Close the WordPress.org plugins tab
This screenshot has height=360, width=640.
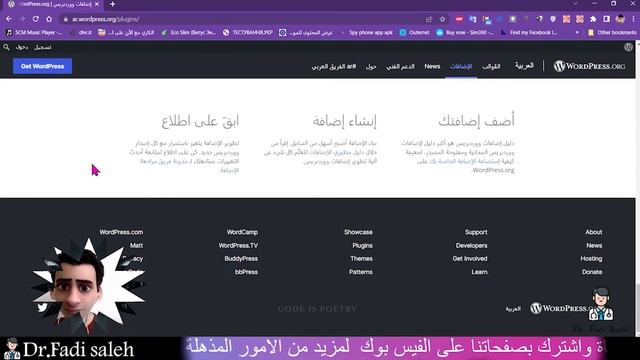tap(97, 4)
